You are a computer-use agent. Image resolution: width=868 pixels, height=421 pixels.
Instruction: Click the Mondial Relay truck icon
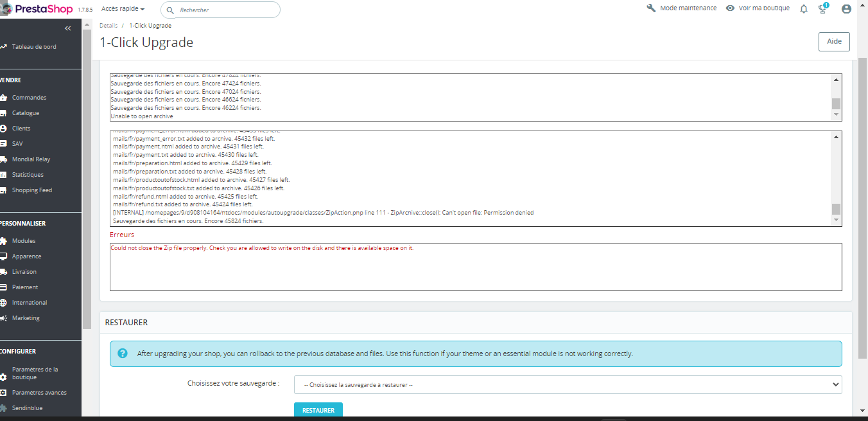coord(3,159)
